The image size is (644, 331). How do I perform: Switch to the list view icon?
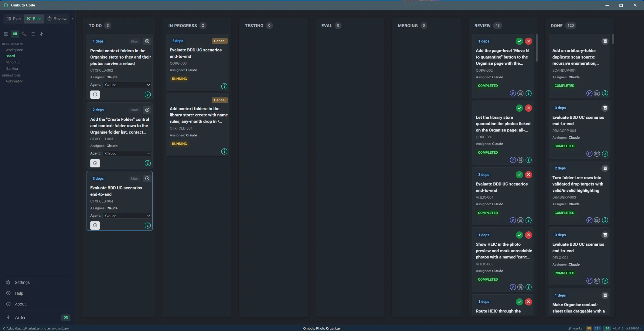point(32,34)
